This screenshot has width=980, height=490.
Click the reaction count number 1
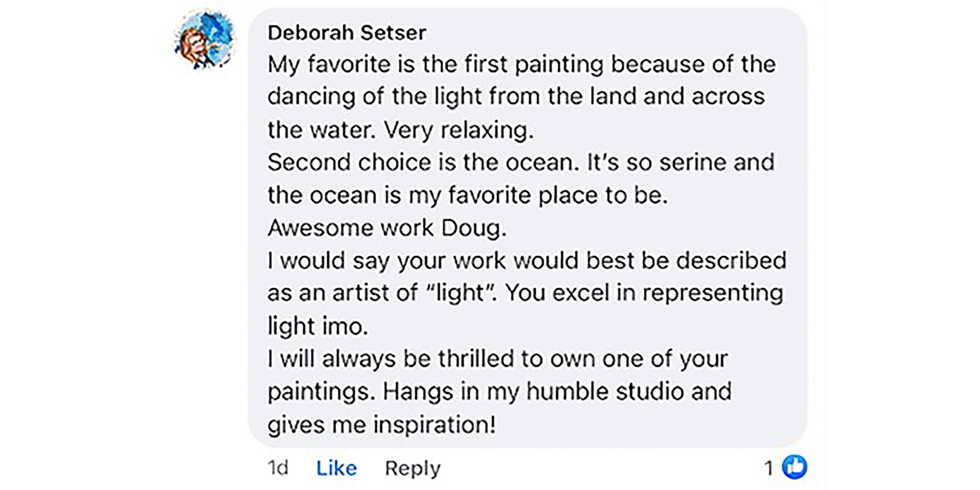pos(769,468)
